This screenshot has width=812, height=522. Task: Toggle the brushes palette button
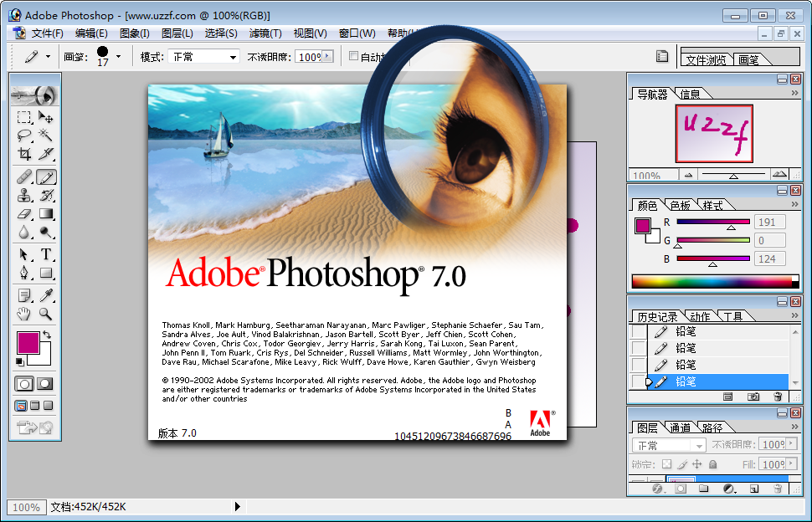(662, 56)
